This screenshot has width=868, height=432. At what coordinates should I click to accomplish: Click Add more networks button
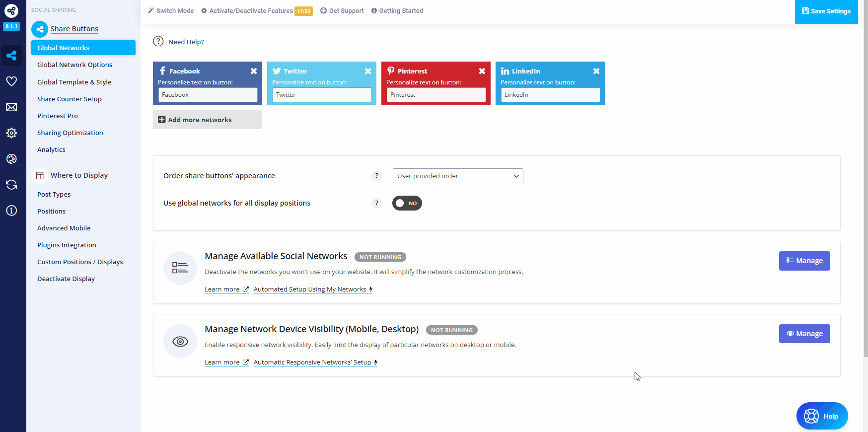click(207, 120)
